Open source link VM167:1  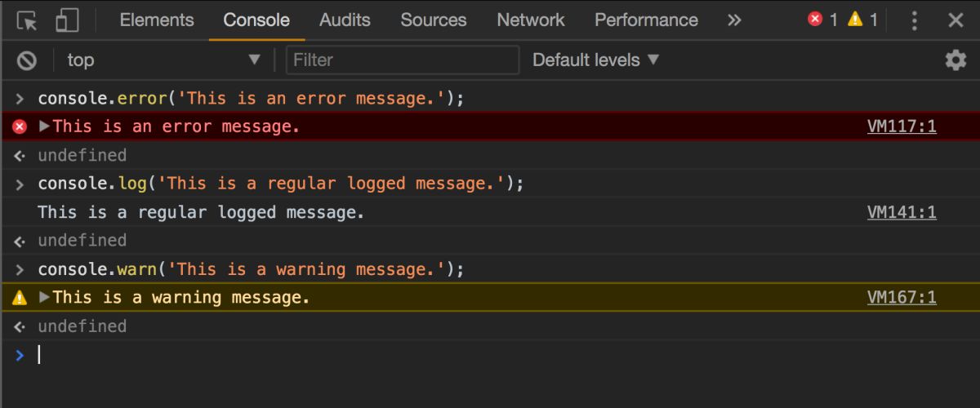click(902, 298)
